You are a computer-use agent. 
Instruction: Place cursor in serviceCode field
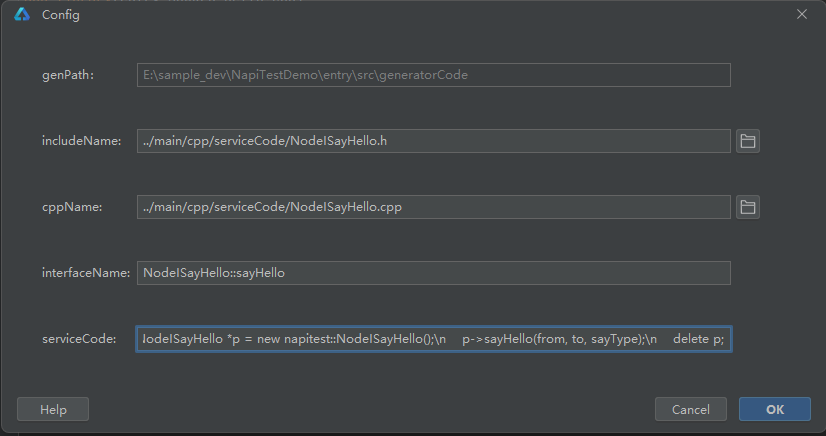coord(433,339)
